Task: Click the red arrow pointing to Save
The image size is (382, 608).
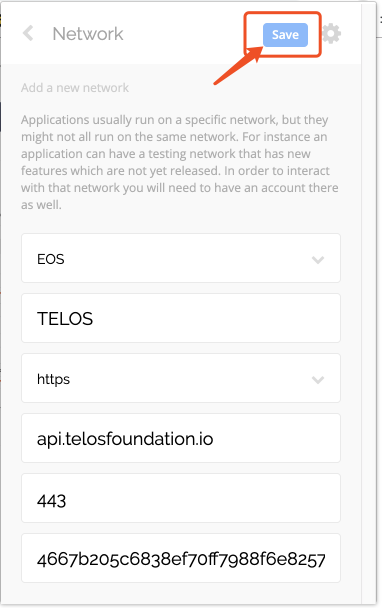Action: 237,65
